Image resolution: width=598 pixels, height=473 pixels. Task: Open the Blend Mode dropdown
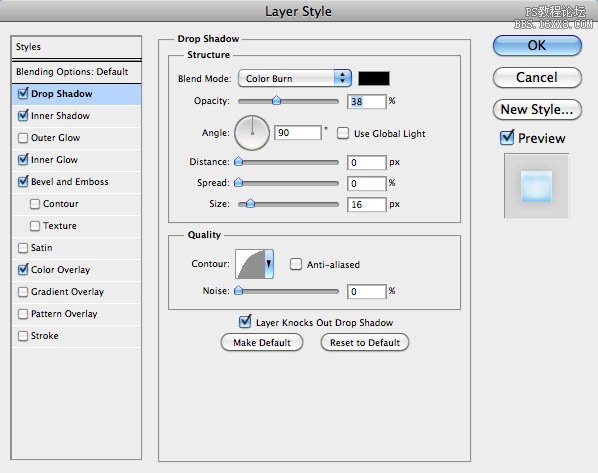(x=294, y=78)
